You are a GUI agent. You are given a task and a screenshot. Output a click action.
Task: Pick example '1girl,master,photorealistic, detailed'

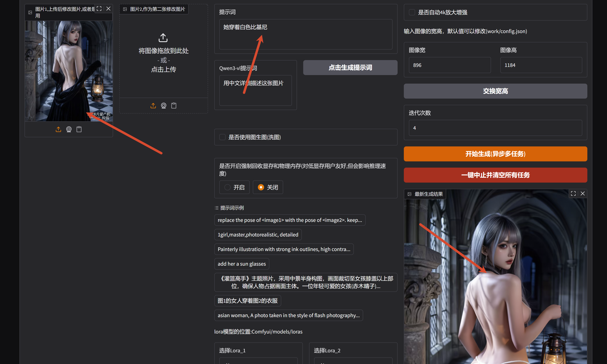click(x=258, y=235)
